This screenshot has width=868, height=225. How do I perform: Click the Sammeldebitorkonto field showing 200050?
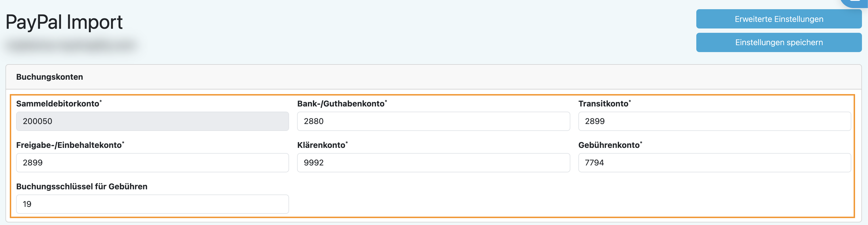[x=152, y=121]
